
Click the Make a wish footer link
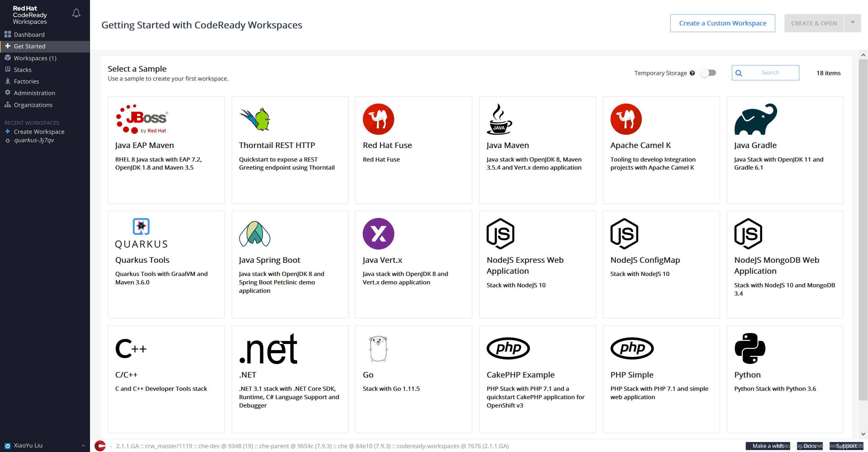(x=768, y=446)
